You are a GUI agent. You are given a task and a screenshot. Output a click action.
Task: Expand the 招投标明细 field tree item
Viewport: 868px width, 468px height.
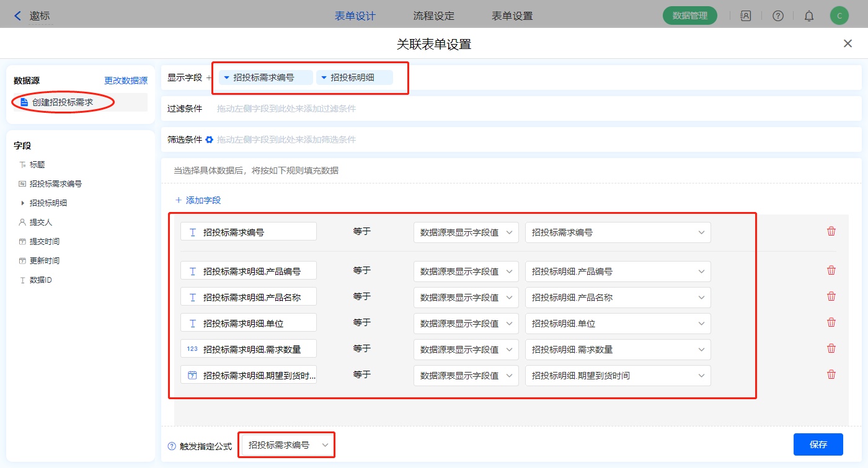23,203
